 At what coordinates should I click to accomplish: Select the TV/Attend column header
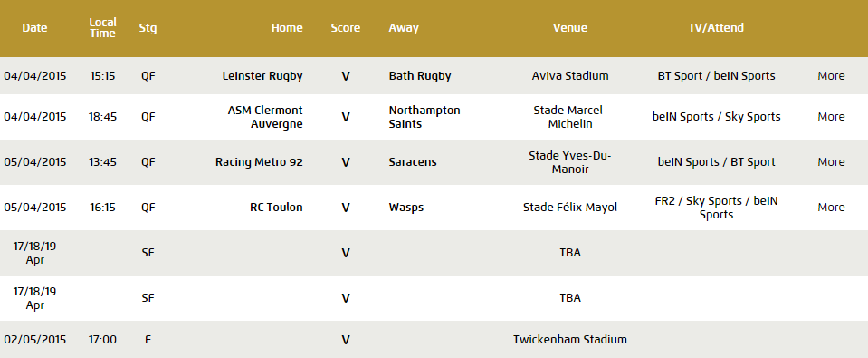(x=716, y=28)
